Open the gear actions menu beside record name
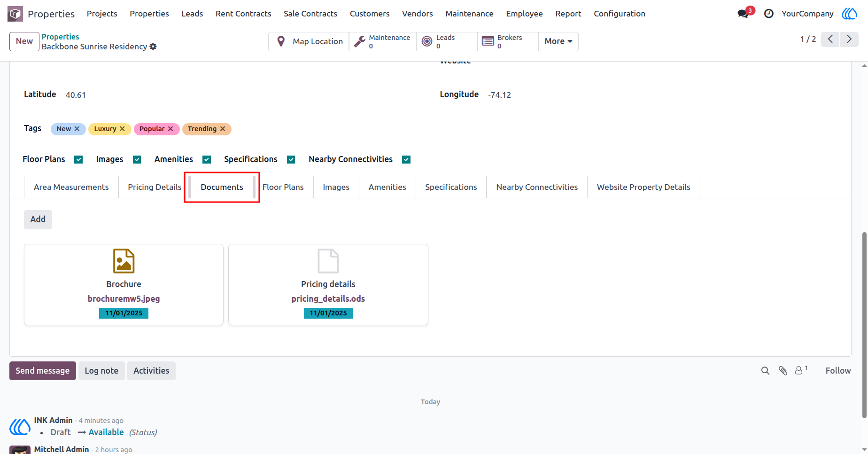 [x=153, y=47]
